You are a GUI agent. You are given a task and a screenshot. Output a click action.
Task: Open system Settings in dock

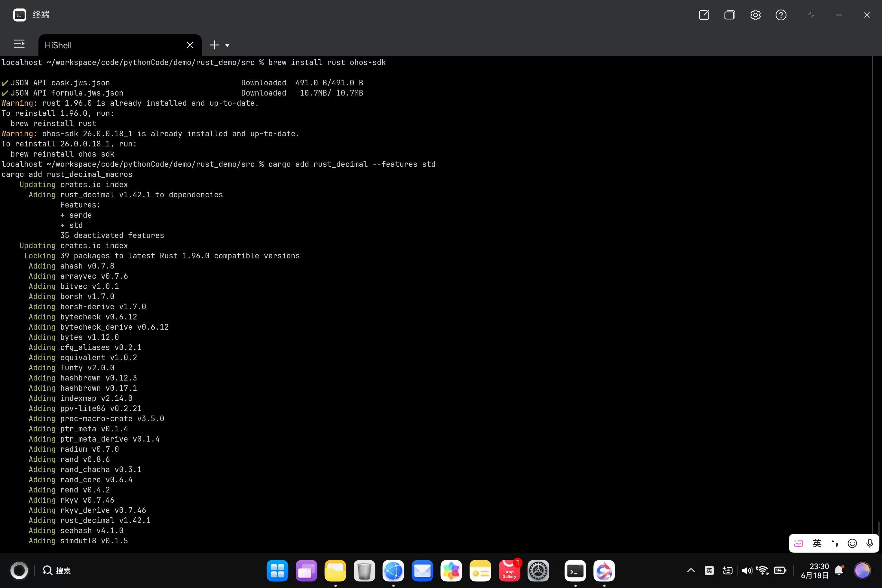pos(538,571)
